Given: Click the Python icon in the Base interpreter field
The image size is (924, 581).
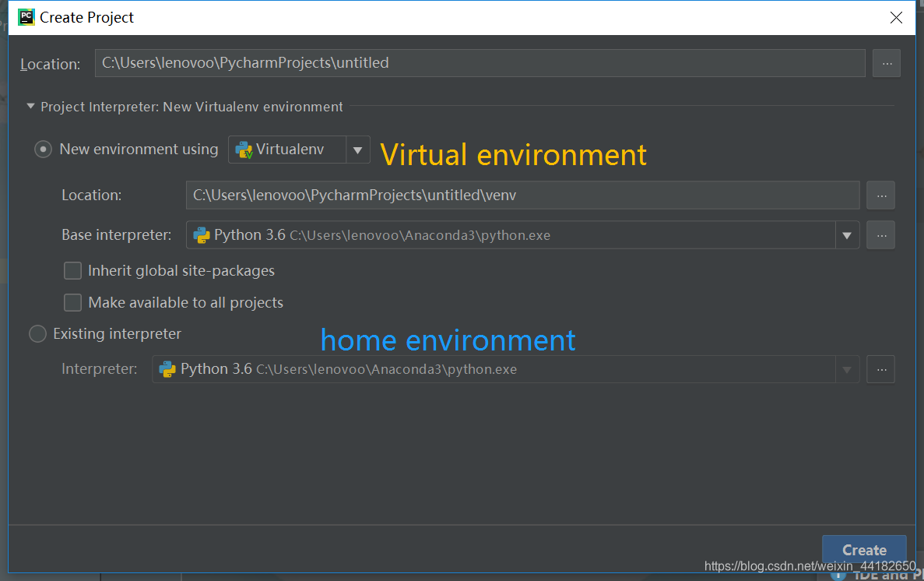Looking at the screenshot, I should [x=202, y=235].
